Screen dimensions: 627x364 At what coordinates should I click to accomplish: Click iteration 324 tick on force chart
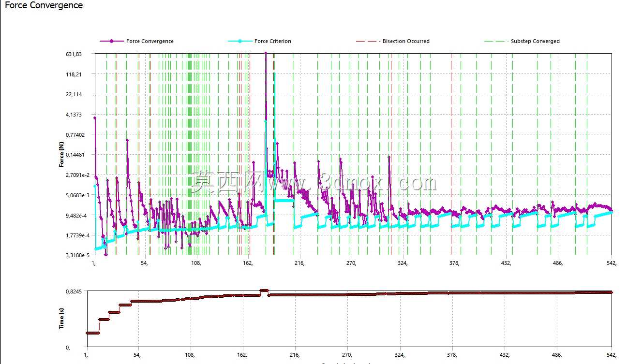pos(403,263)
